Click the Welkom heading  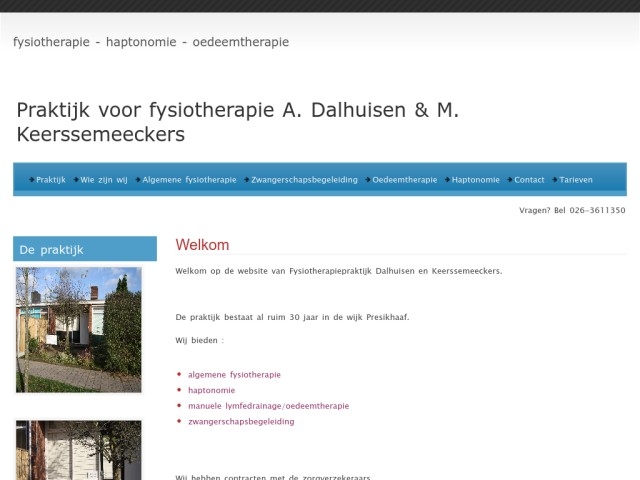202,245
